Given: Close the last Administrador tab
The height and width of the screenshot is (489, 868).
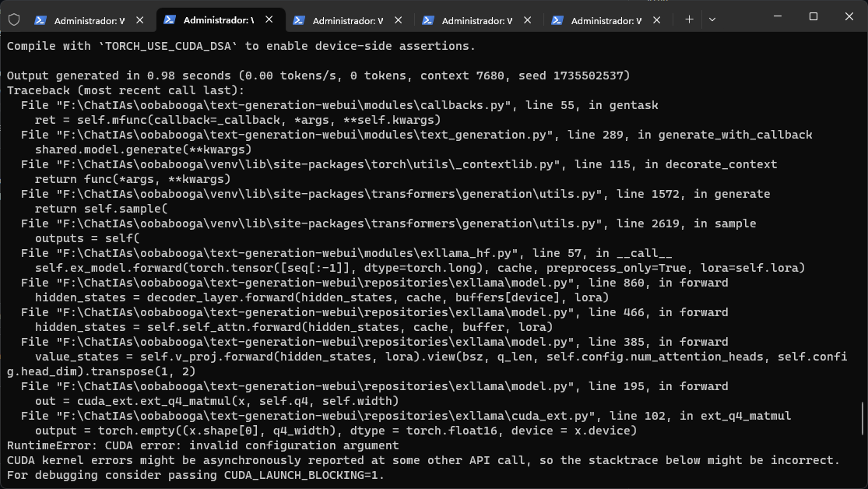Looking at the screenshot, I should pos(659,19).
